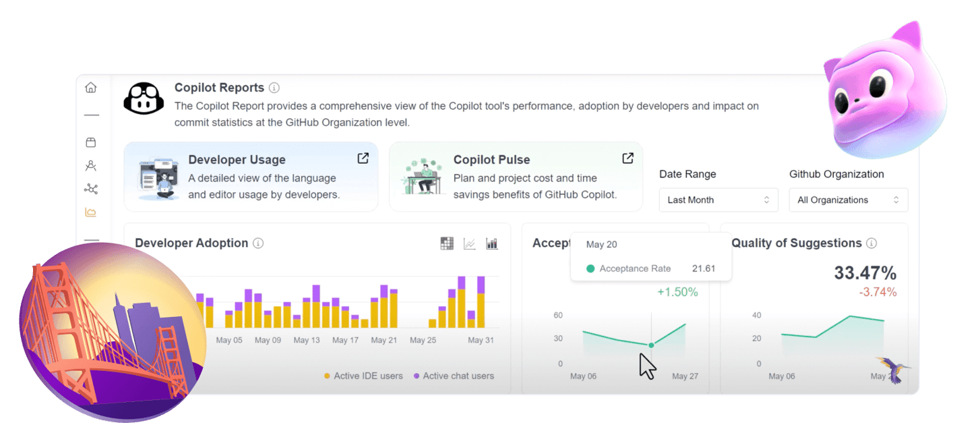Open the box/package sidebar icon
The width and height of the screenshot is (980, 429).
pyautogui.click(x=91, y=142)
